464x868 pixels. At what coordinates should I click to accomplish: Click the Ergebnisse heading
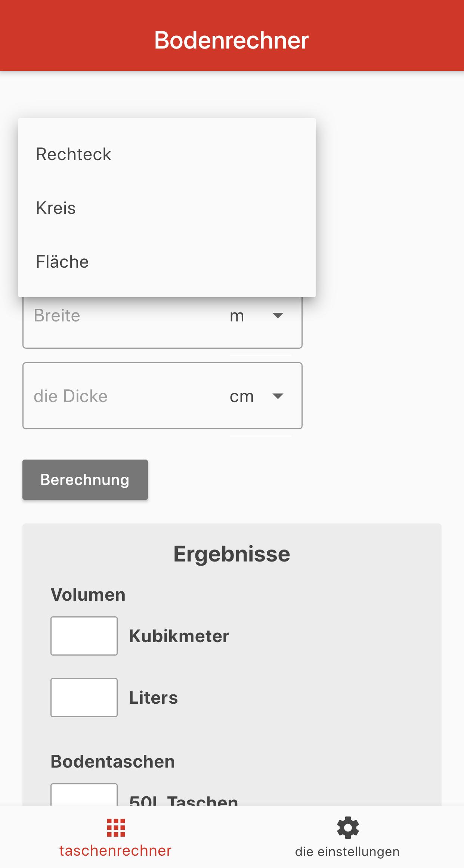click(232, 554)
